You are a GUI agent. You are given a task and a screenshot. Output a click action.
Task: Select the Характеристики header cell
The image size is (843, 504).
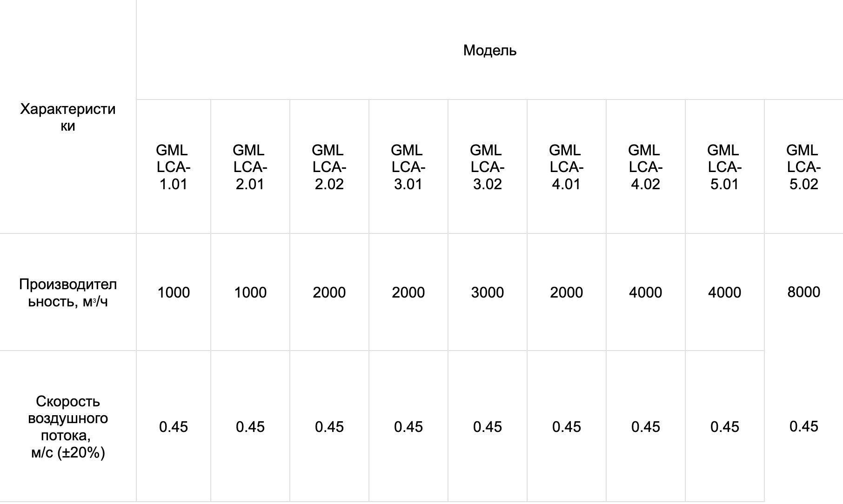coord(68,117)
